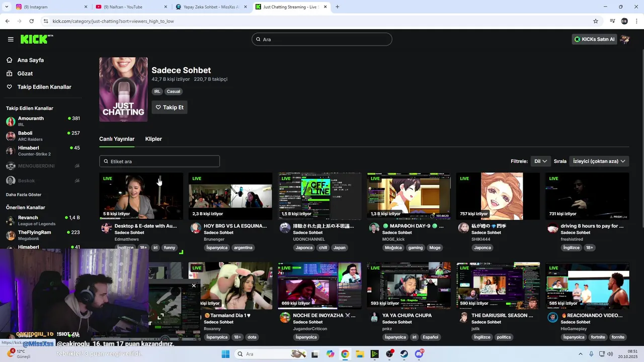
Task: Open Discord from the taskbar
Action: pos(419,354)
